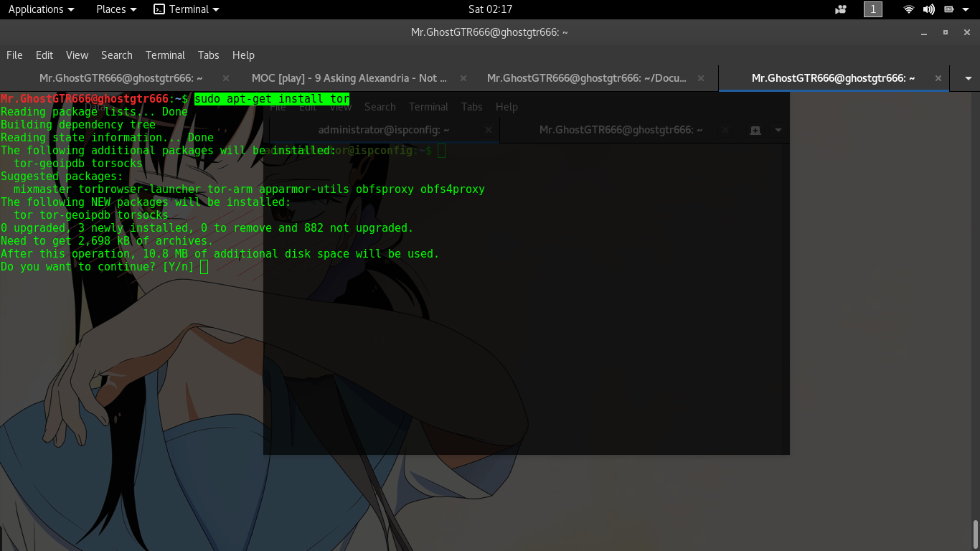Screen dimensions: 980x551
Task: Click new tab icon in background terminal
Action: (x=755, y=130)
